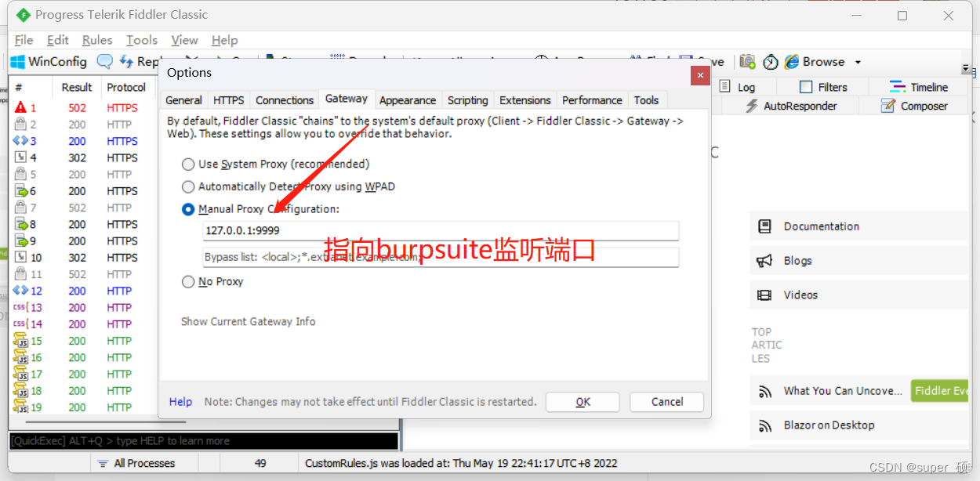Image resolution: width=980 pixels, height=481 pixels.
Task: Click the timer stopwatch toolbar icon
Action: [x=771, y=62]
